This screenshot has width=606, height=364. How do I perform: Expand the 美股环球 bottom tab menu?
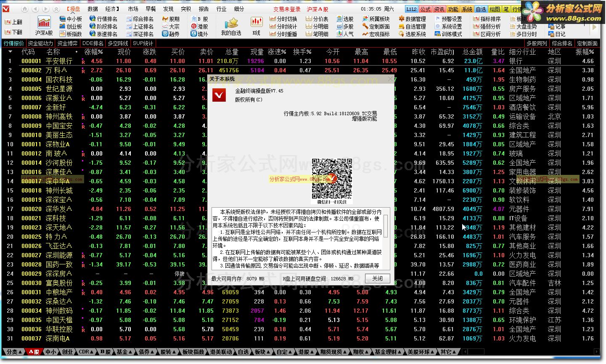click(421, 352)
